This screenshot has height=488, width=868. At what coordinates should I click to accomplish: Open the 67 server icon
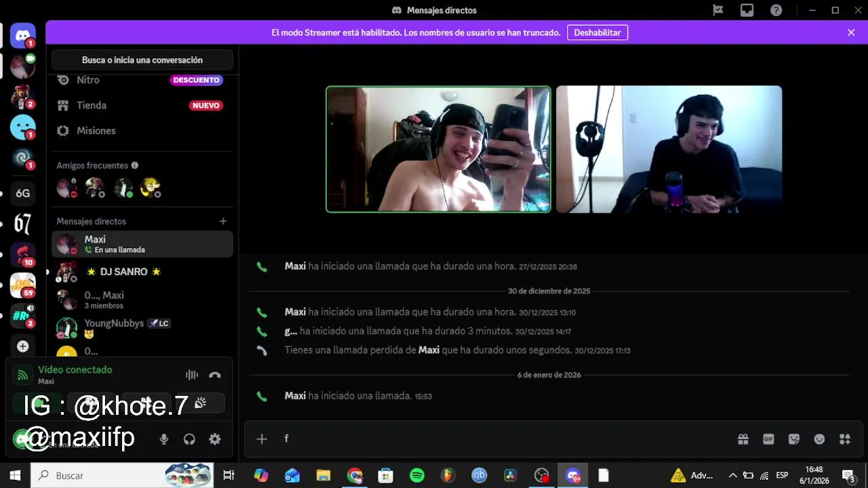[22, 224]
